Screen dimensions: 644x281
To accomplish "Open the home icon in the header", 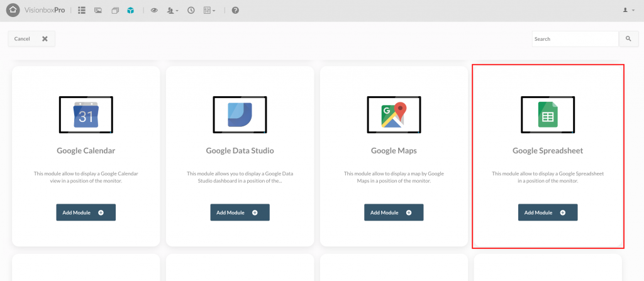I will [13, 10].
